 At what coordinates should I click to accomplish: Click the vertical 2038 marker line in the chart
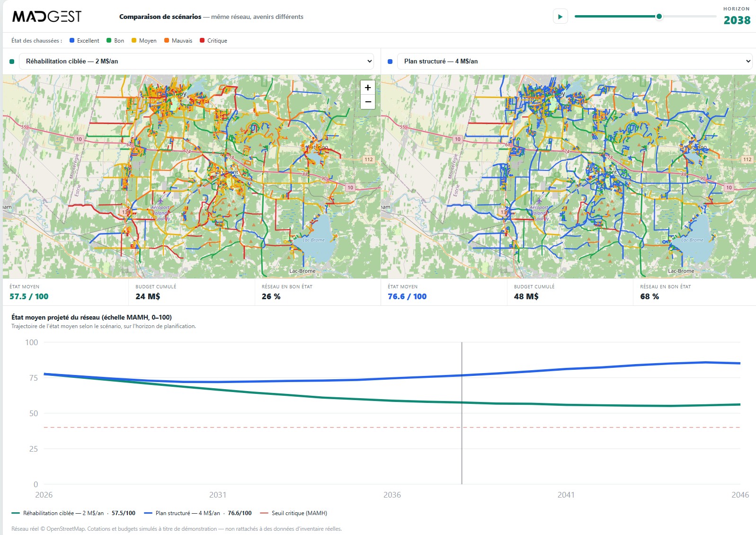462,413
